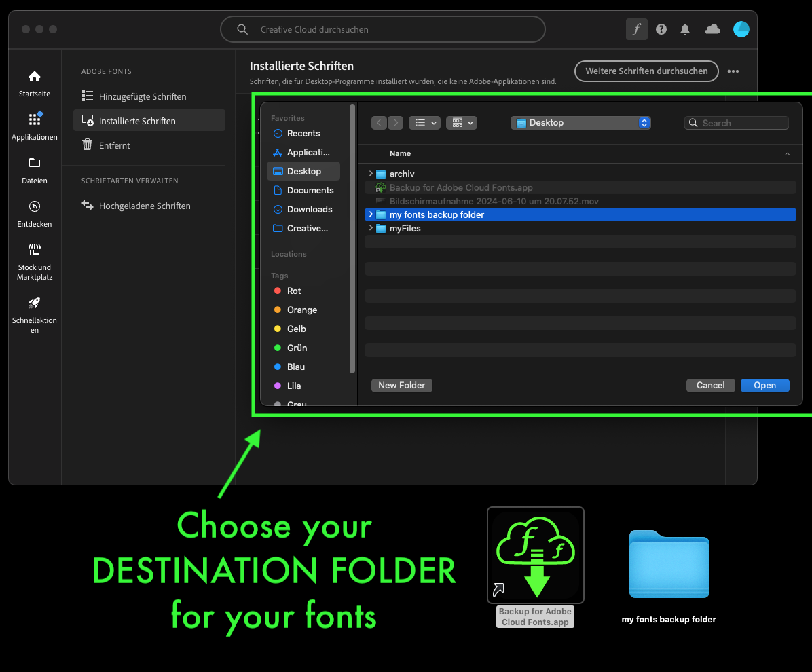The height and width of the screenshot is (672, 812).
Task: Select the Bildschirmaufnahme .mov file row
Action: (x=580, y=201)
